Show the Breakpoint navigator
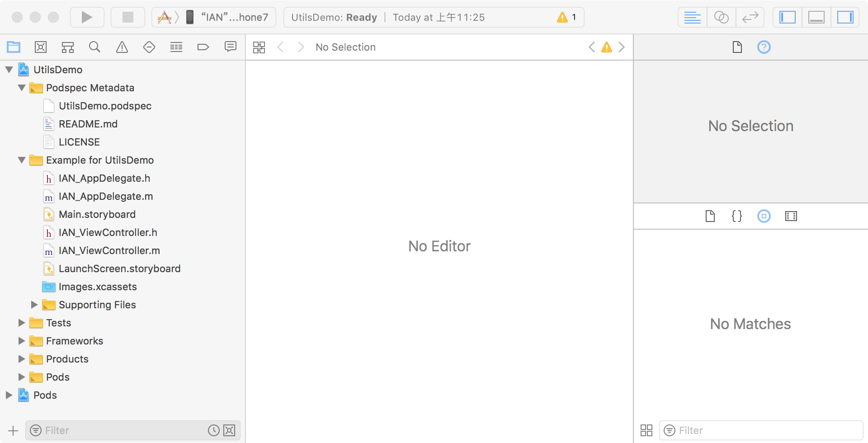Screen dimensions: 868x443 click(x=203, y=47)
